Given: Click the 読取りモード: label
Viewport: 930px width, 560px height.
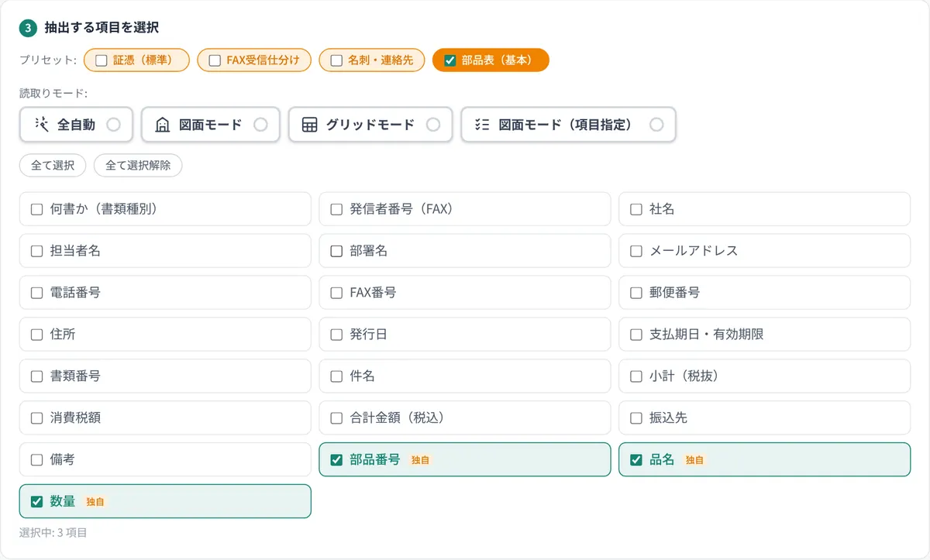Looking at the screenshot, I should [x=53, y=94].
